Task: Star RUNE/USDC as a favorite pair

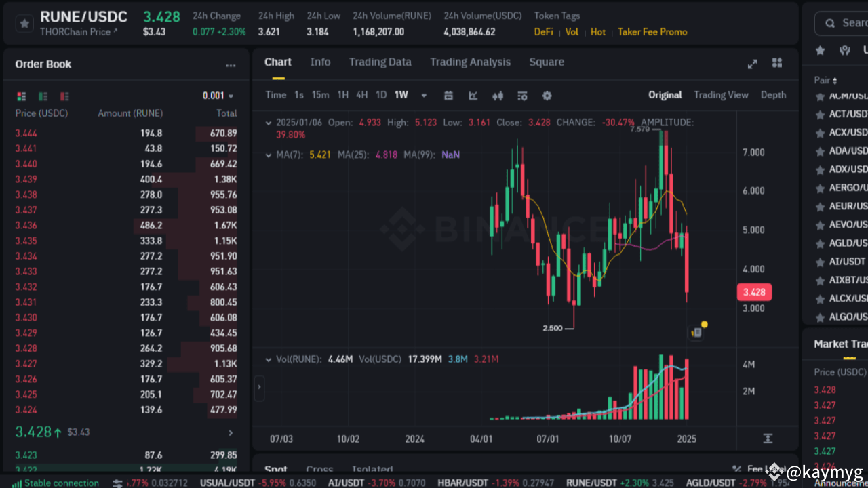Action: click(x=24, y=24)
